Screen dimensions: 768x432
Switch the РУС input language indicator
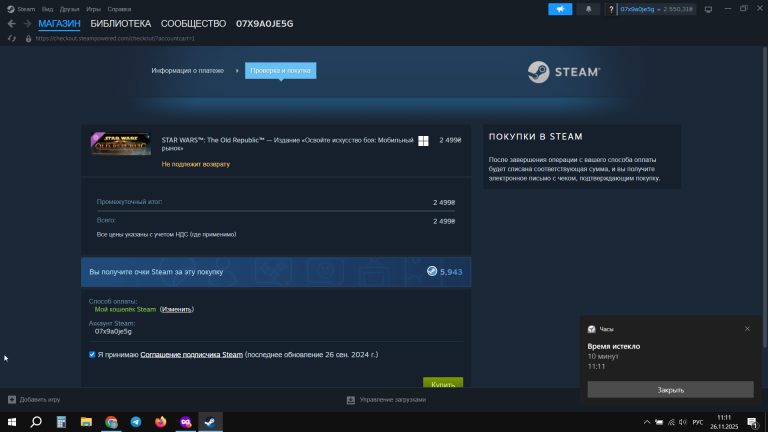[698, 422]
